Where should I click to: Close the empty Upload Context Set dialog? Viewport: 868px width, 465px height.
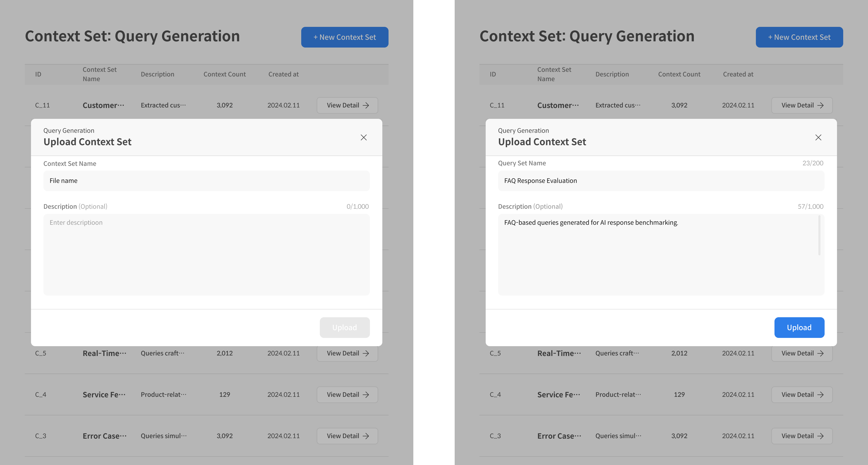(363, 137)
